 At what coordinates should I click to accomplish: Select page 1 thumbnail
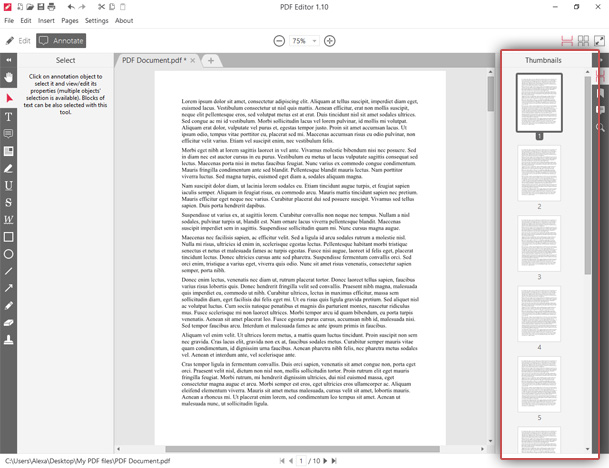coord(539,103)
